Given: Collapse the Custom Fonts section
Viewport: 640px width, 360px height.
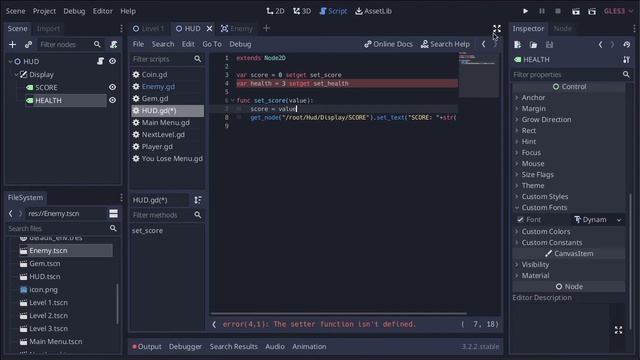Looking at the screenshot, I should (544, 208).
